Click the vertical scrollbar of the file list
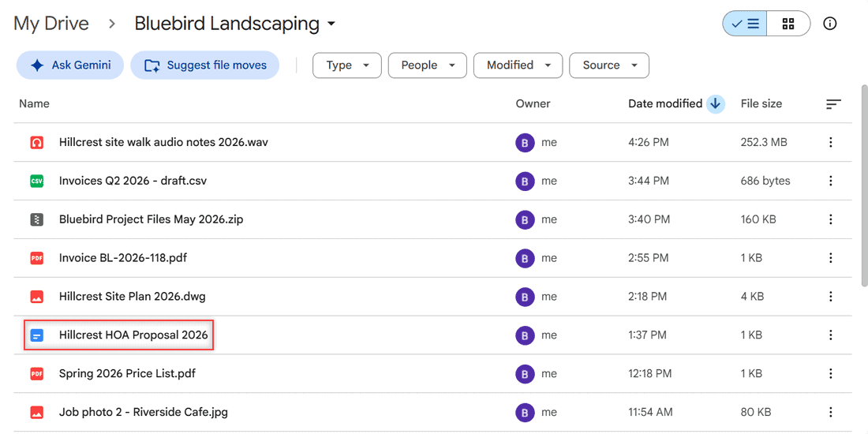 863,185
